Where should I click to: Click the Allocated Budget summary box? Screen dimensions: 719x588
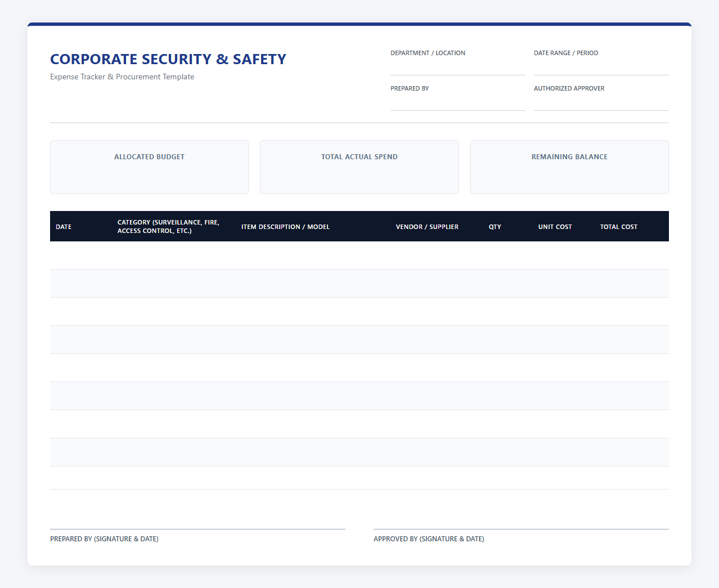point(149,167)
